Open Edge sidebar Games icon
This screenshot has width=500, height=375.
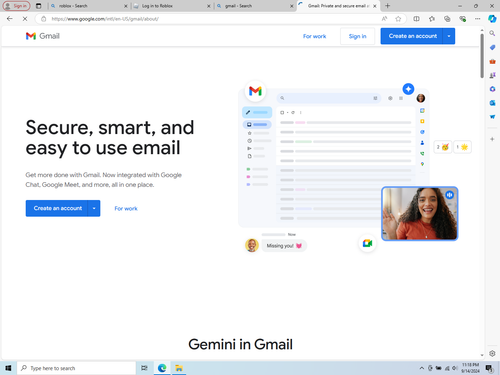click(492, 75)
